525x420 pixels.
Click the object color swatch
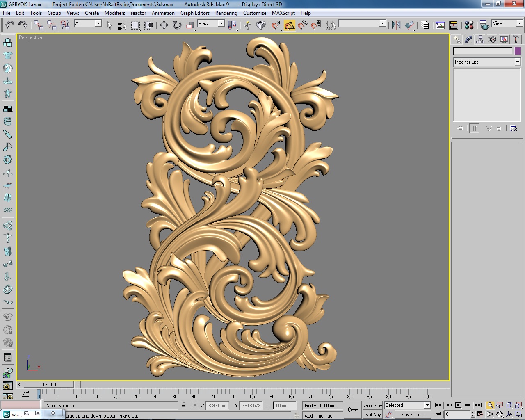coord(518,51)
